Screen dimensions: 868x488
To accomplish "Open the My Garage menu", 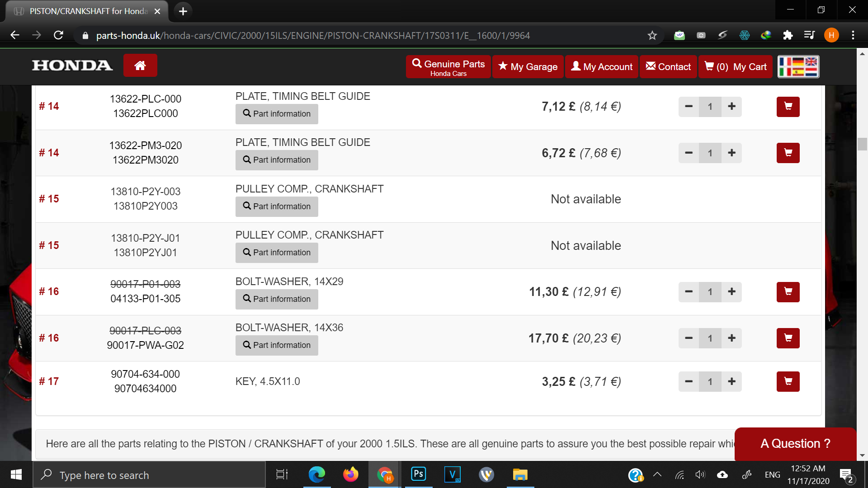I will point(528,66).
